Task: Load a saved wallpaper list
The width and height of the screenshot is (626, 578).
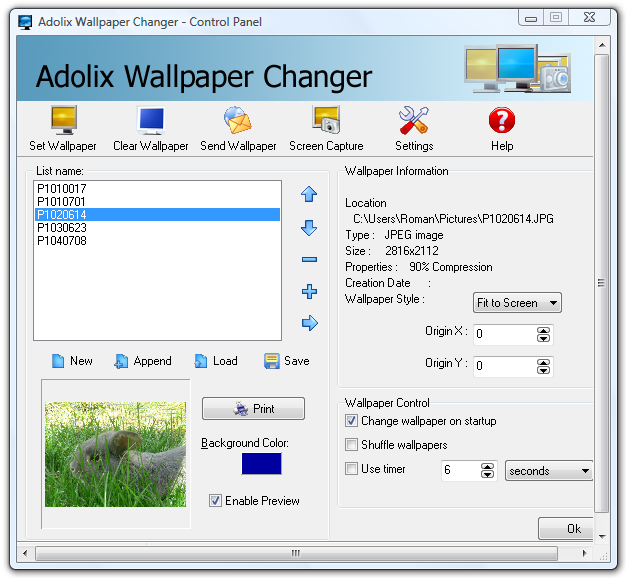Action: [216, 361]
